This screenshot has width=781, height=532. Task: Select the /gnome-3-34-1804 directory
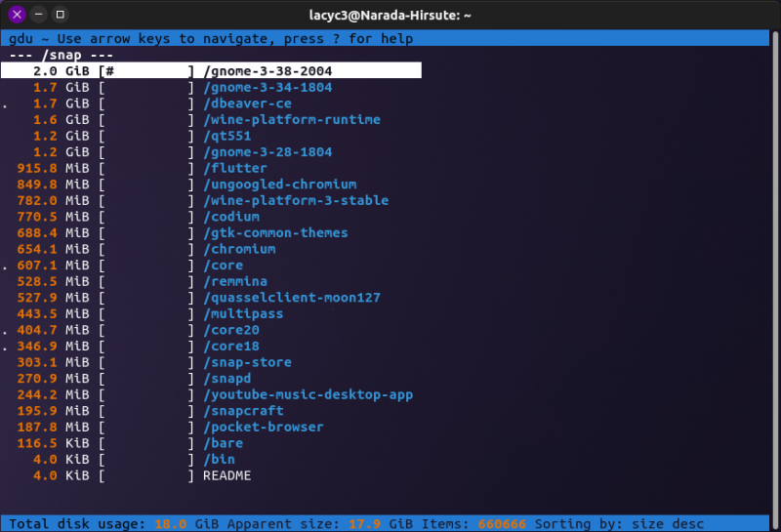point(267,87)
